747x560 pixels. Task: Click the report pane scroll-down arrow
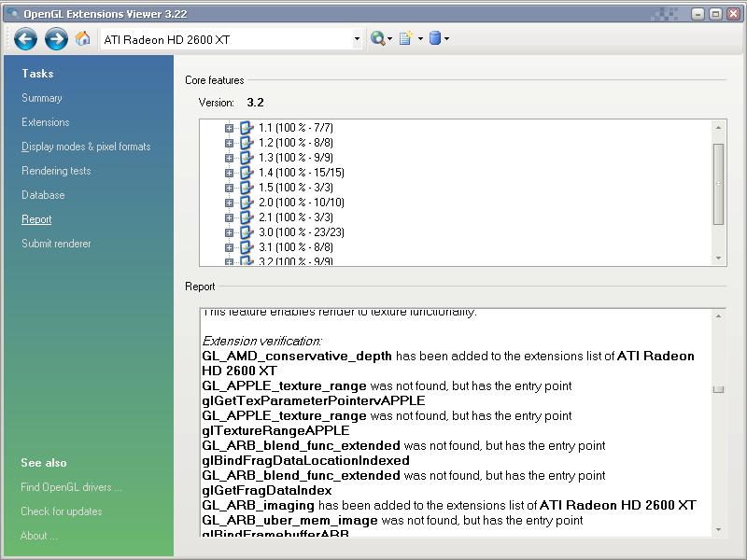(718, 529)
